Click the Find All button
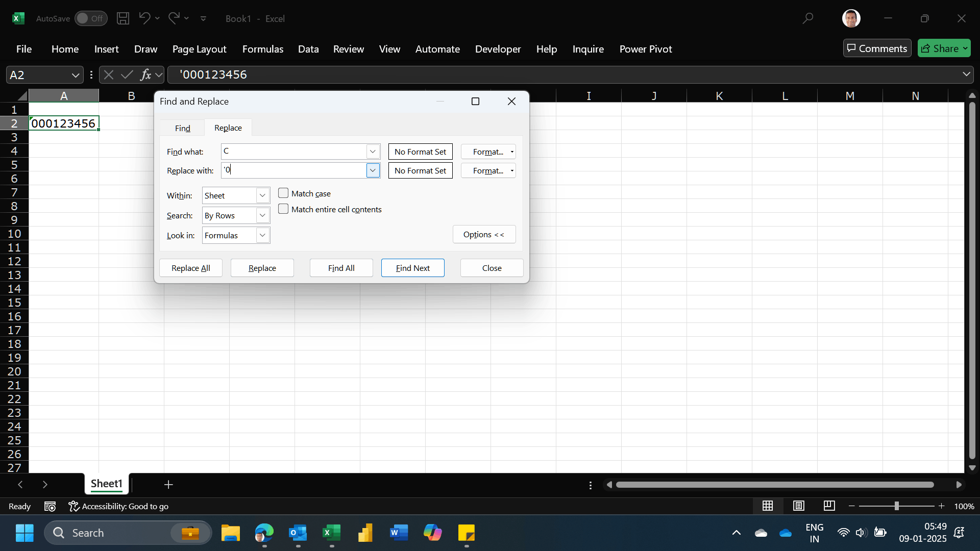 pos(341,268)
